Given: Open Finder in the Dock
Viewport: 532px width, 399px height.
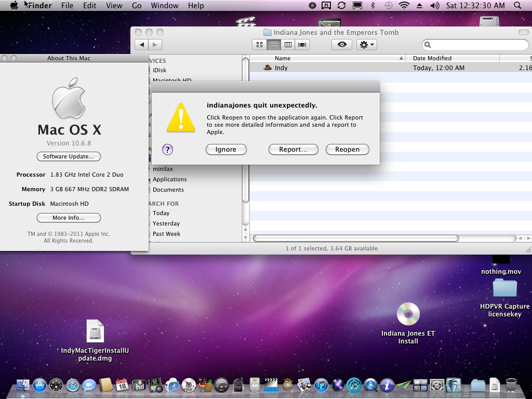Looking at the screenshot, I should click(x=23, y=385).
